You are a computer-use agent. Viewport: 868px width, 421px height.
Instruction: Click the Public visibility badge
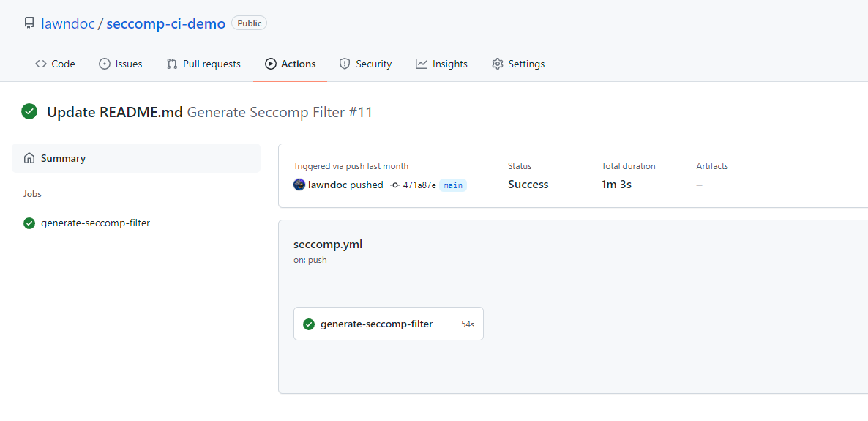[x=249, y=23]
